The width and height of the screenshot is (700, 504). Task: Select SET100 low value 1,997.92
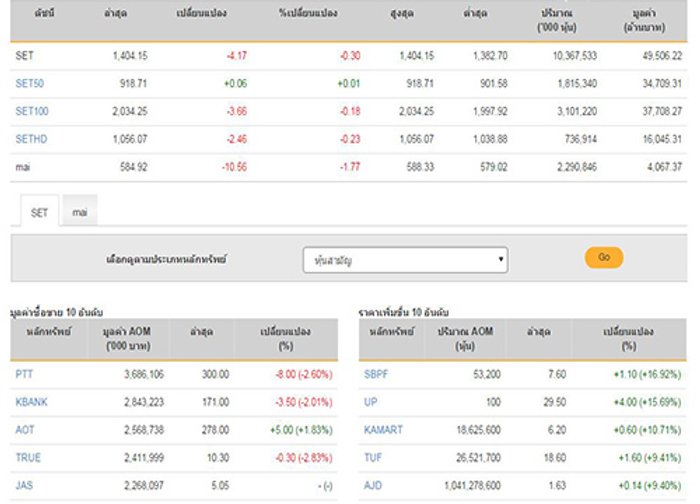click(490, 111)
